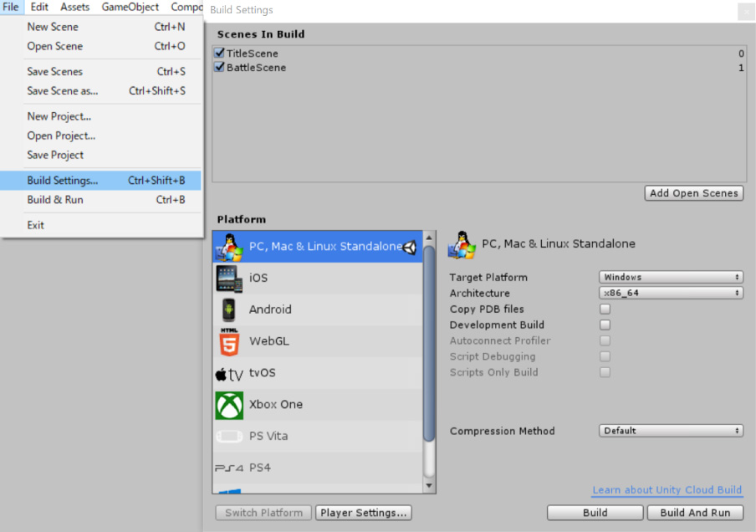Click the platform list scrollbar thumb

pos(429,344)
